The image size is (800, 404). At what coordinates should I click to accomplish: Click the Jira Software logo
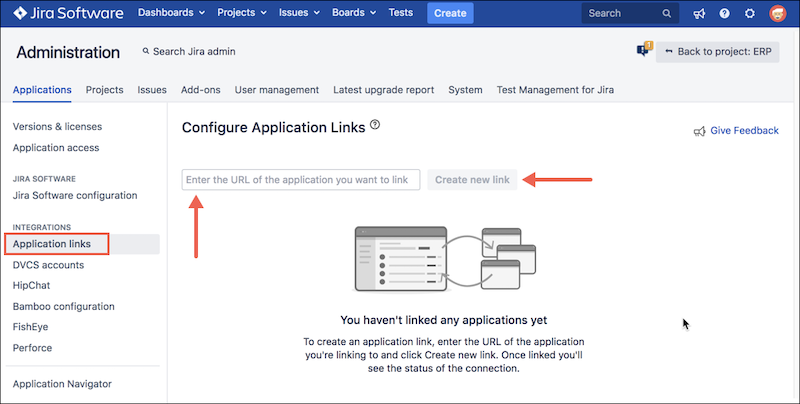69,13
